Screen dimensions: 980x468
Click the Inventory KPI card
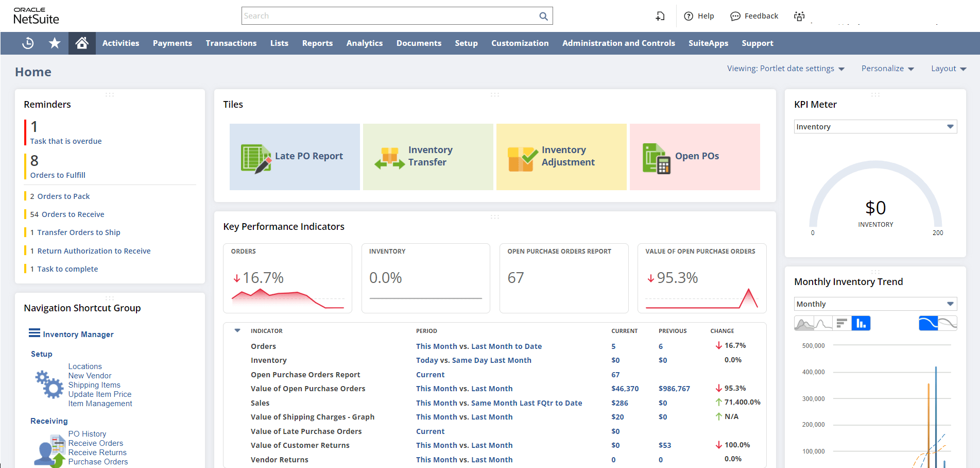point(426,278)
